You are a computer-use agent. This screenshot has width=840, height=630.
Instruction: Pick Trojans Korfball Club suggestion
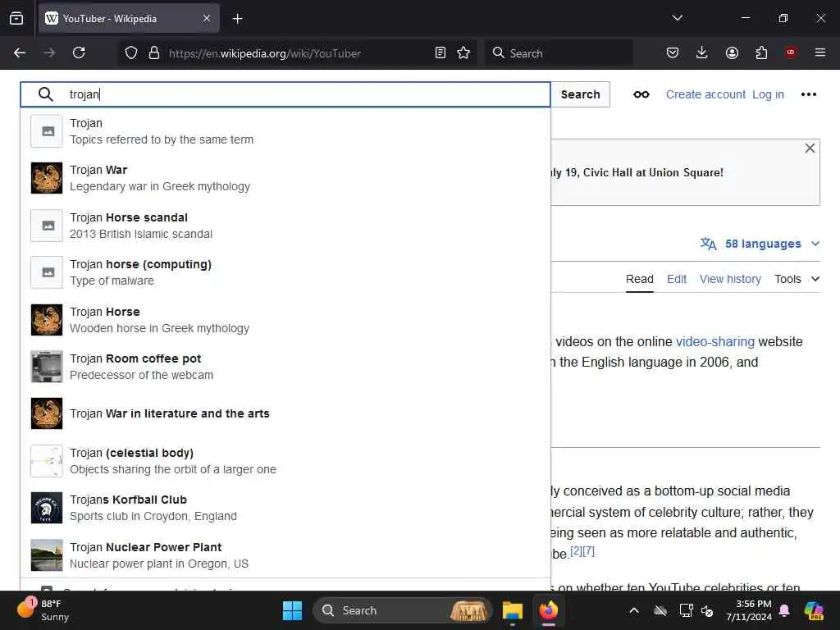tap(285, 508)
